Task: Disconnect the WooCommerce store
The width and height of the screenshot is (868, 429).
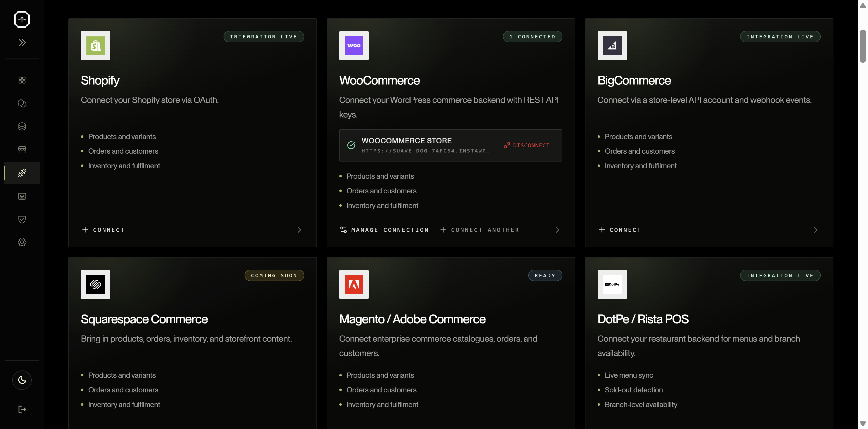Action: click(x=526, y=145)
